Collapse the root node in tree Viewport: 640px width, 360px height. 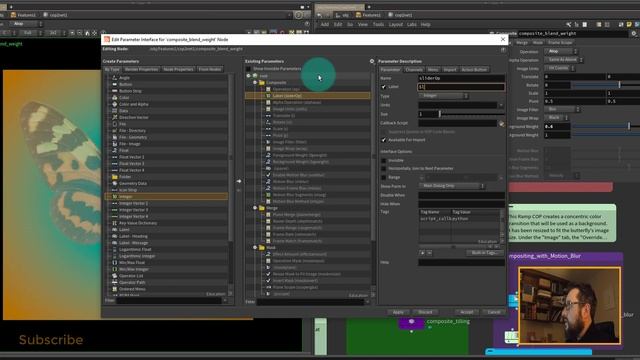(x=249, y=76)
